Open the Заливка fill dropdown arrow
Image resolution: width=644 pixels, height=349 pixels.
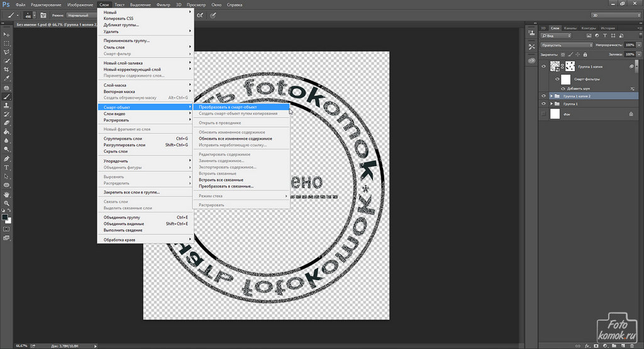click(x=639, y=54)
